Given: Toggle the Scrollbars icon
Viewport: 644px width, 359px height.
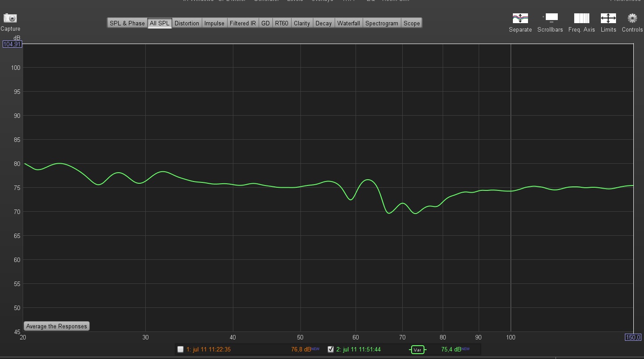Looking at the screenshot, I should (550, 18).
